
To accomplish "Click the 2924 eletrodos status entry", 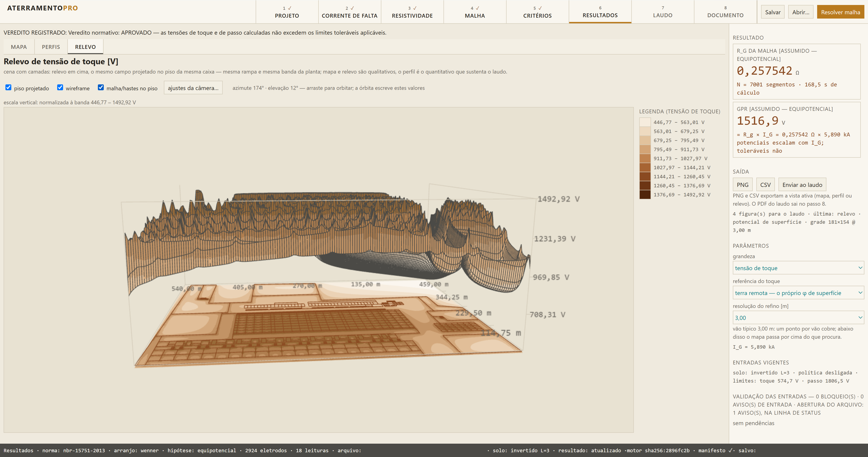I will [x=266, y=451].
